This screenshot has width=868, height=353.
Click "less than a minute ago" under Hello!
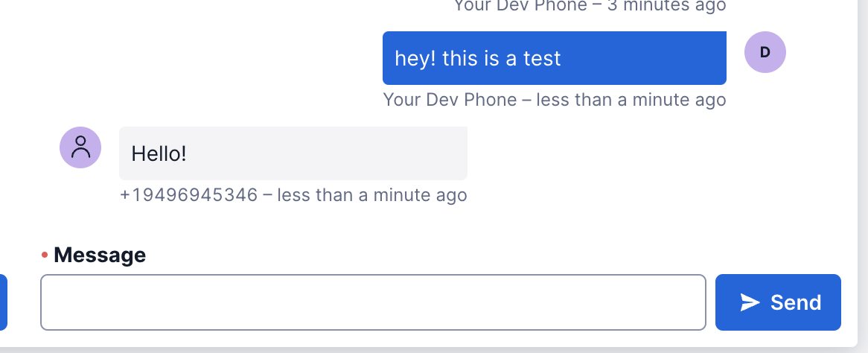372,195
